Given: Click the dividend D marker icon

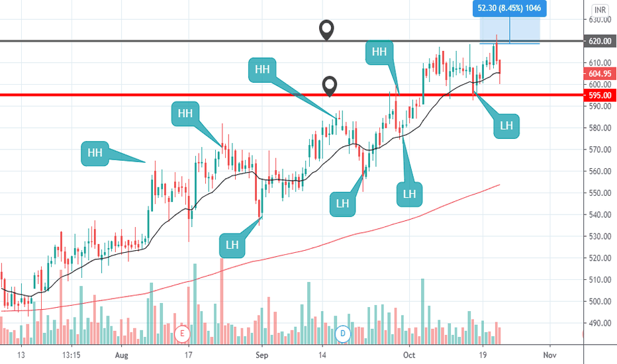Looking at the screenshot, I should click(343, 334).
